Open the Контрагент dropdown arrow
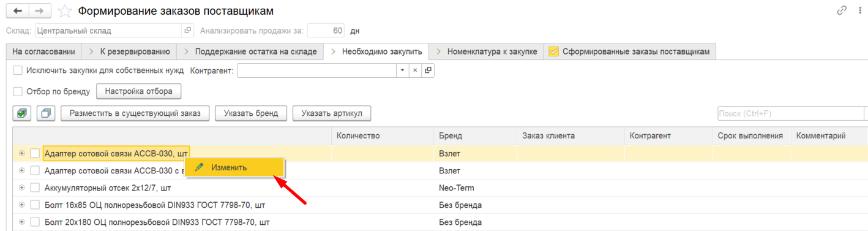This screenshot has height=231, width=868. point(402,70)
